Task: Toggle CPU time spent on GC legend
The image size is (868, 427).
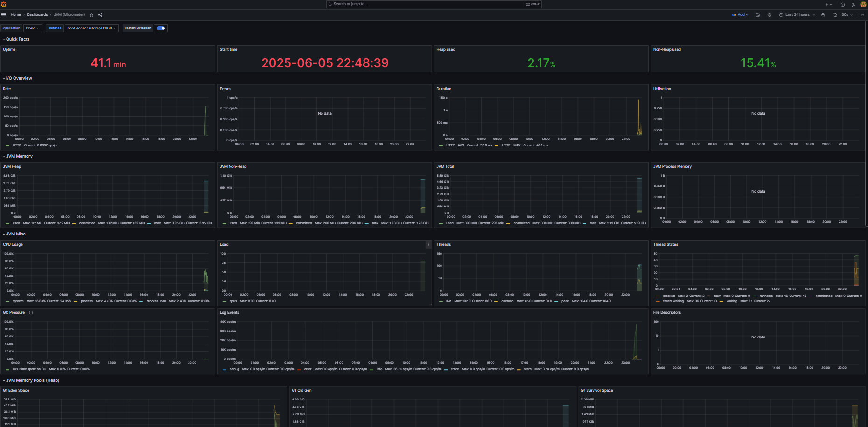Action: (29, 369)
